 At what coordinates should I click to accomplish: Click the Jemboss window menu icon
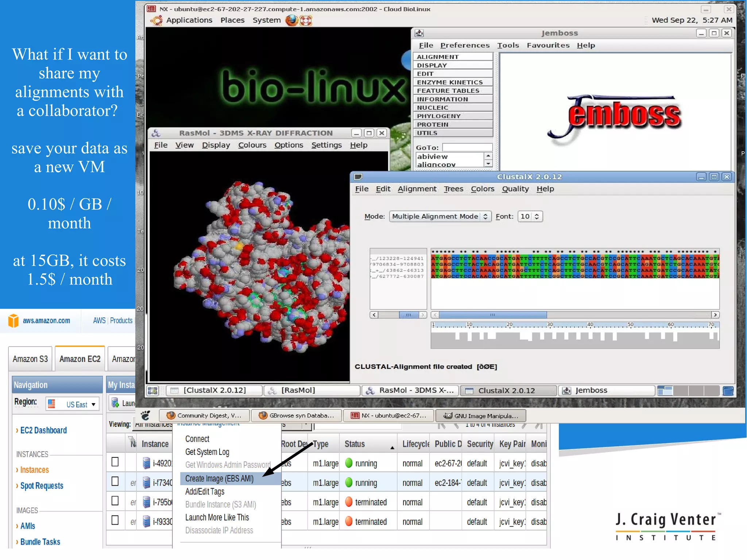(419, 33)
